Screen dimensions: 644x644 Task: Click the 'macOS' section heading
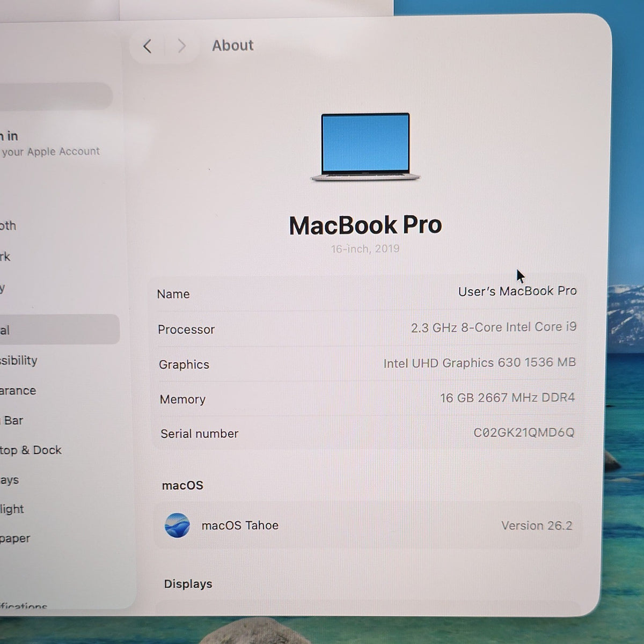(182, 486)
